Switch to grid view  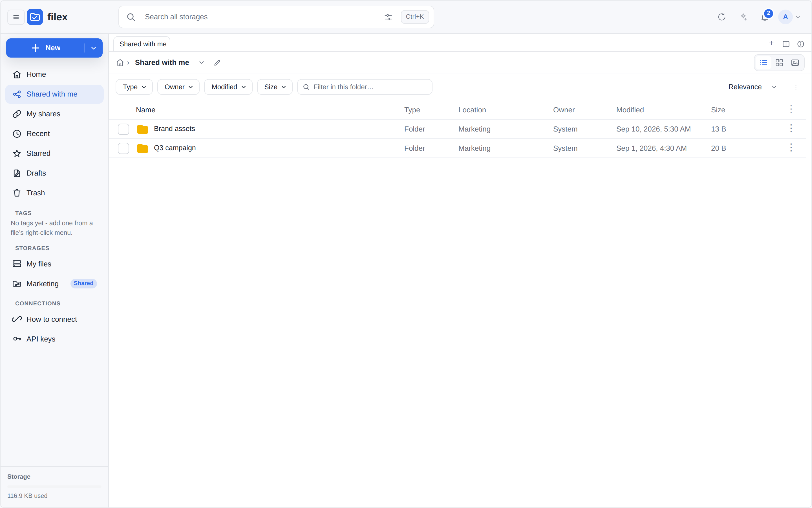[779, 63]
